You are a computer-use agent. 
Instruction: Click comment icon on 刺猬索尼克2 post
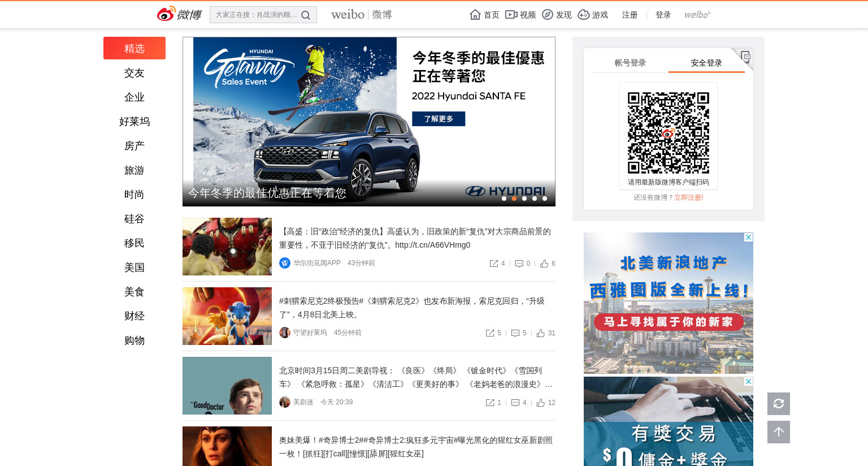pyautogui.click(x=515, y=333)
